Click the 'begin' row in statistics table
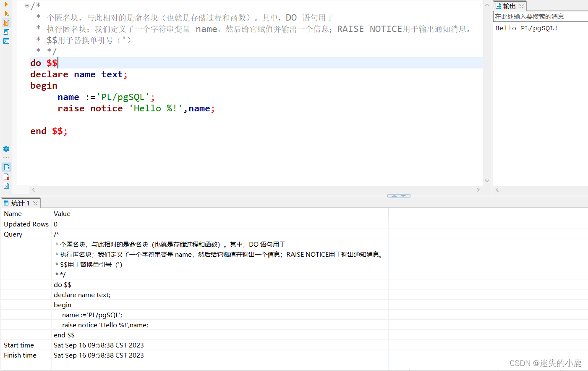The height and width of the screenshot is (371, 588). [x=63, y=305]
